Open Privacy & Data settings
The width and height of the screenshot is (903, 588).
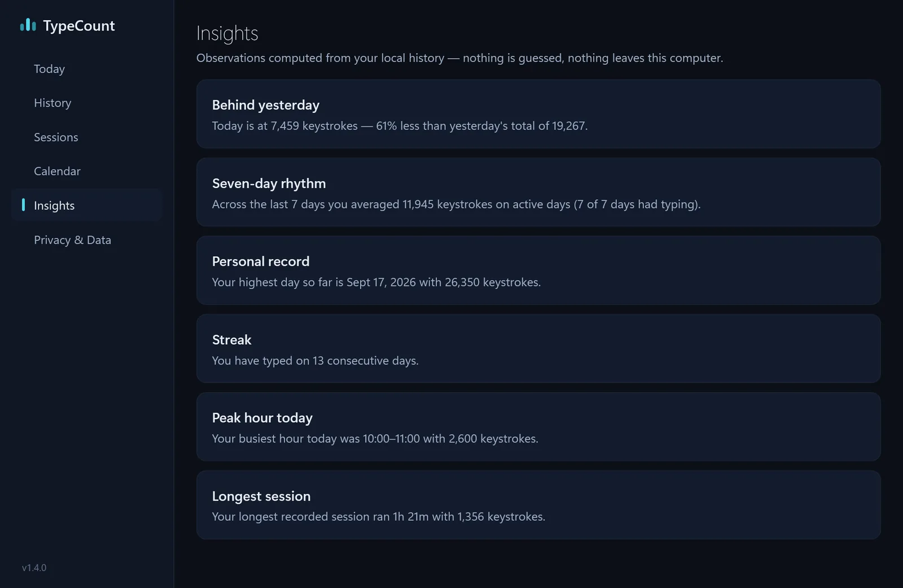coord(87,240)
